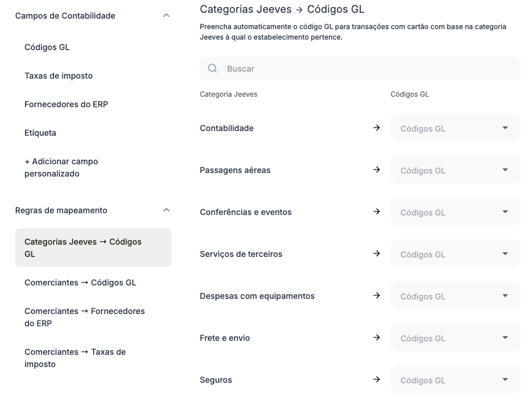Click the arrow icon beside Seguros

click(377, 379)
